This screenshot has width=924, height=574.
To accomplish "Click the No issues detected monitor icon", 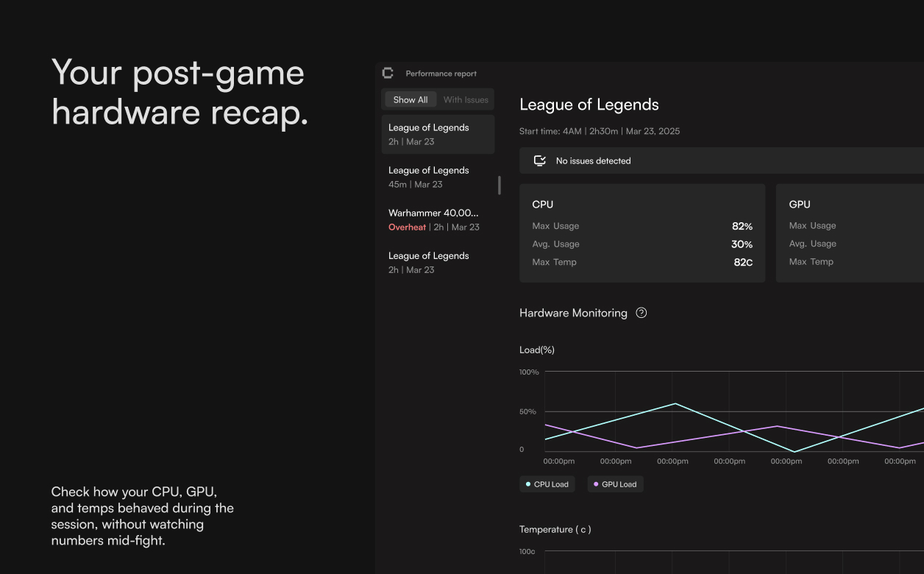I will click(539, 160).
